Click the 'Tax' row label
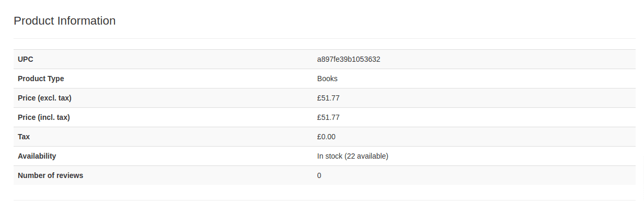 [x=24, y=137]
